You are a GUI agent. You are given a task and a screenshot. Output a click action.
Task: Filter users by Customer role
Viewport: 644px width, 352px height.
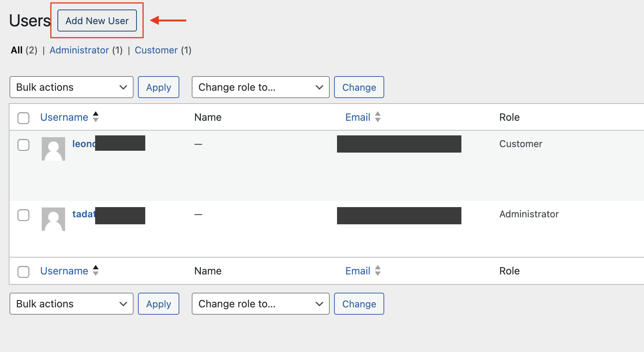pos(156,50)
